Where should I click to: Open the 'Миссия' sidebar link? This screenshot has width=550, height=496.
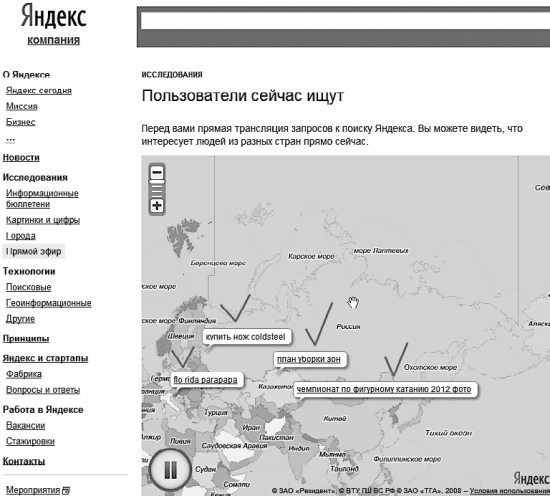22,106
